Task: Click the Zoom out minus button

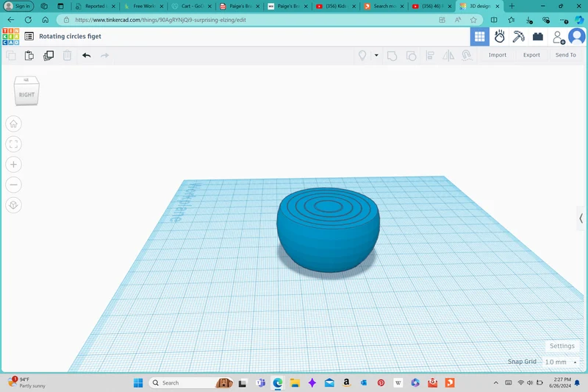Action: pyautogui.click(x=13, y=185)
